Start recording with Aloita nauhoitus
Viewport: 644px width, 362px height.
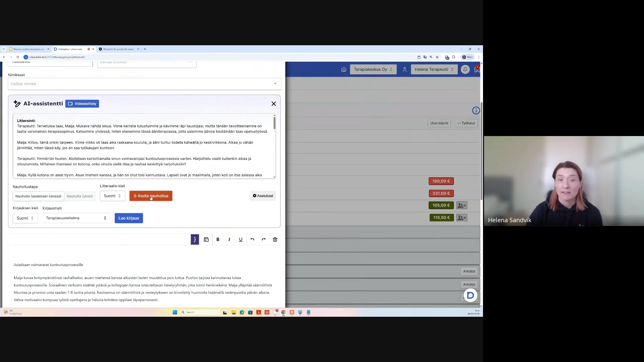151,196
